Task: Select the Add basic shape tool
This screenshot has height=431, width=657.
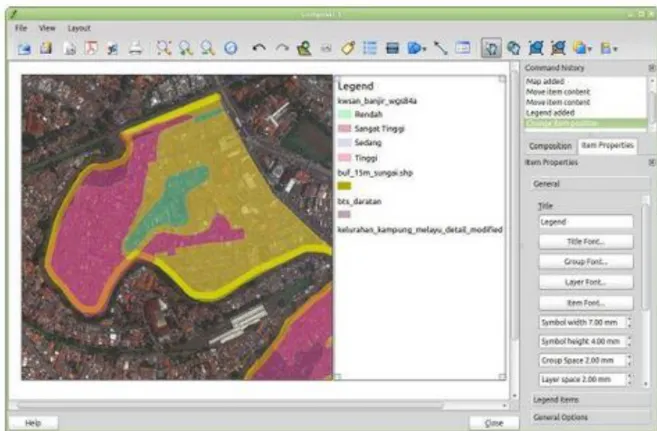Action: point(414,48)
